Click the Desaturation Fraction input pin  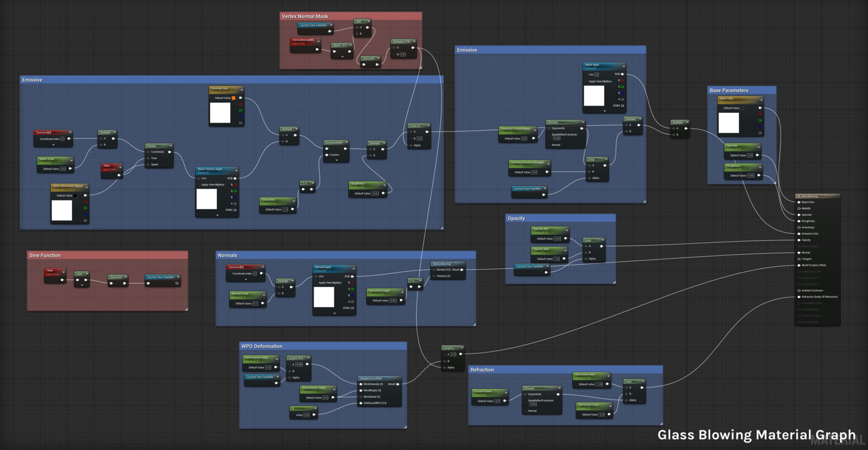(327, 155)
